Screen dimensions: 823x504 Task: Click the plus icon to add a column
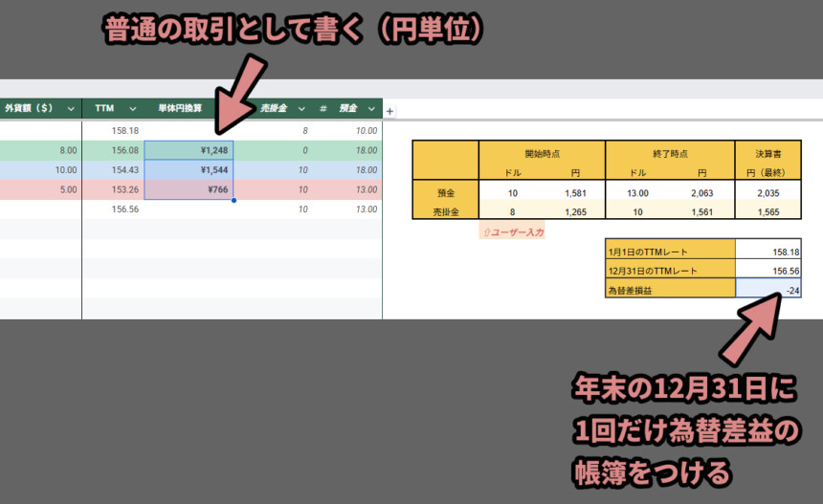[389, 111]
